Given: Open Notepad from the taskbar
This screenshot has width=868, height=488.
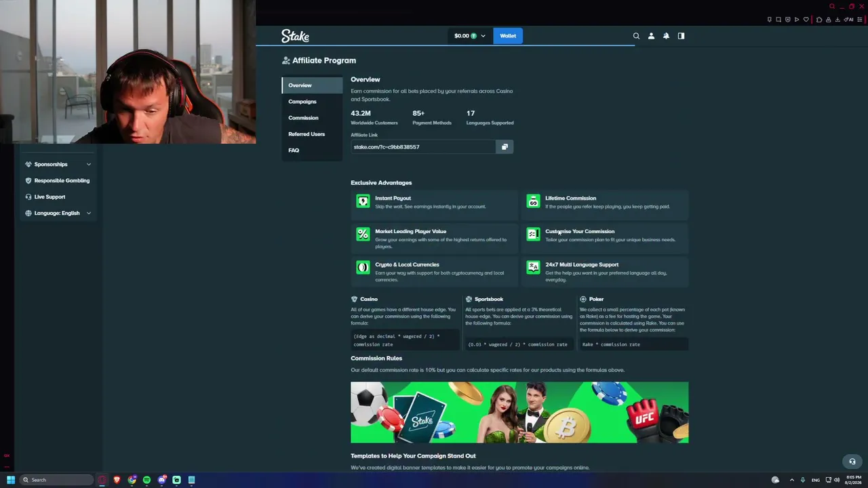Looking at the screenshot, I should 191,480.
